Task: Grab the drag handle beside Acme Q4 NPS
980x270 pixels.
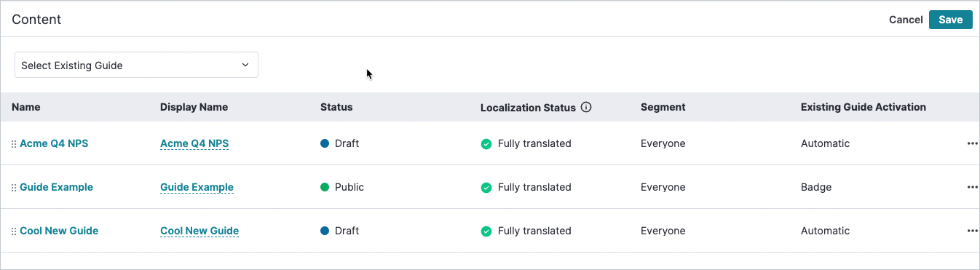Action: (14, 144)
